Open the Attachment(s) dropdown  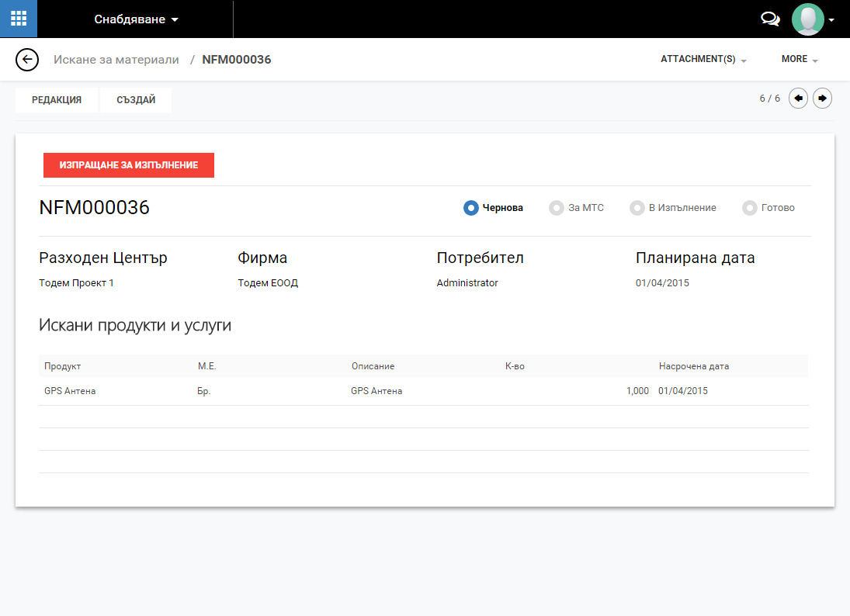703,60
